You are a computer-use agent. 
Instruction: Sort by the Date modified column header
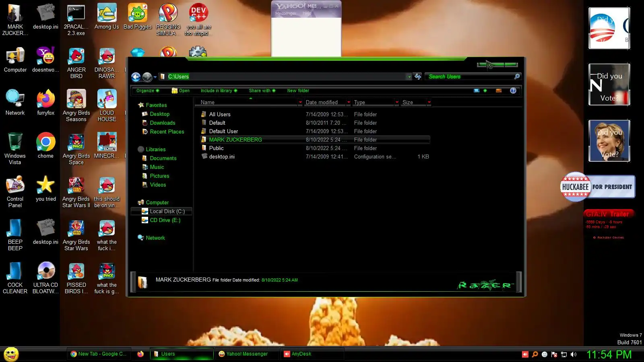[325, 102]
